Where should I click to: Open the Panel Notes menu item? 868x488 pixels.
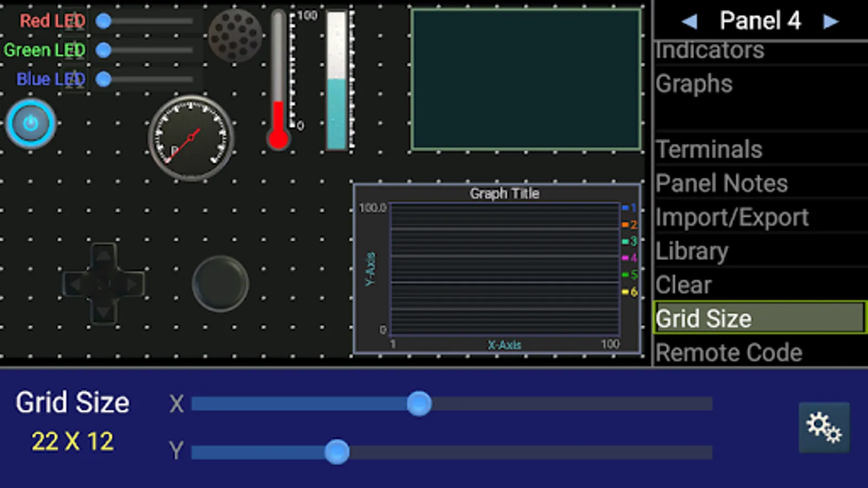760,183
